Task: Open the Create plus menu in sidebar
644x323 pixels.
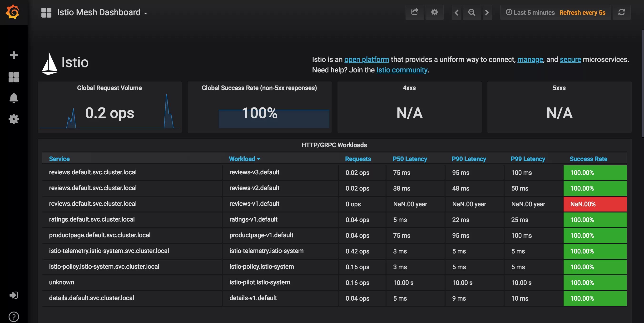Action: 14,55
